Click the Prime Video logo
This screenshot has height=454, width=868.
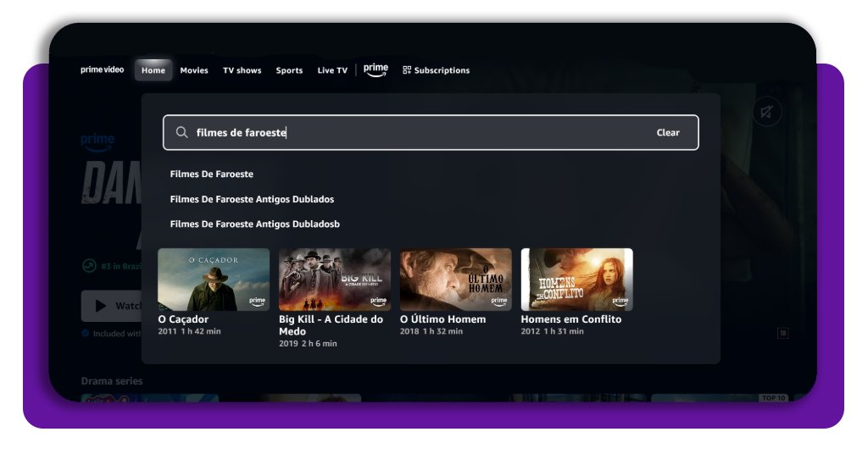[103, 69]
